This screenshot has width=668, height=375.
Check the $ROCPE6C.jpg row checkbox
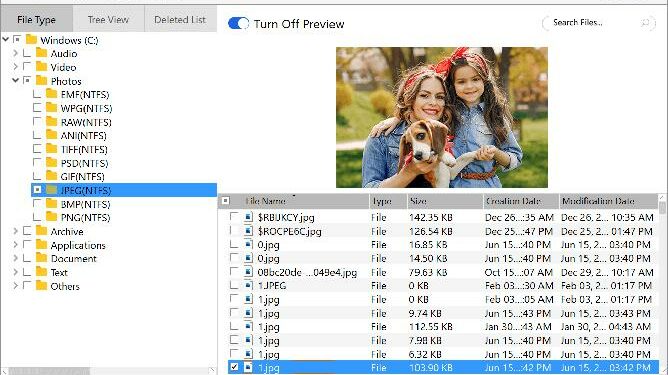[x=234, y=231]
